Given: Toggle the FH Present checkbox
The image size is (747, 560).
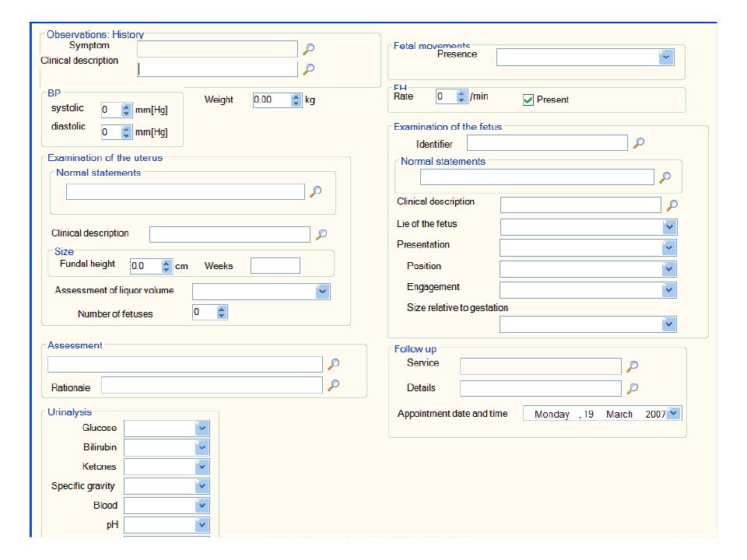Looking at the screenshot, I should (528, 100).
